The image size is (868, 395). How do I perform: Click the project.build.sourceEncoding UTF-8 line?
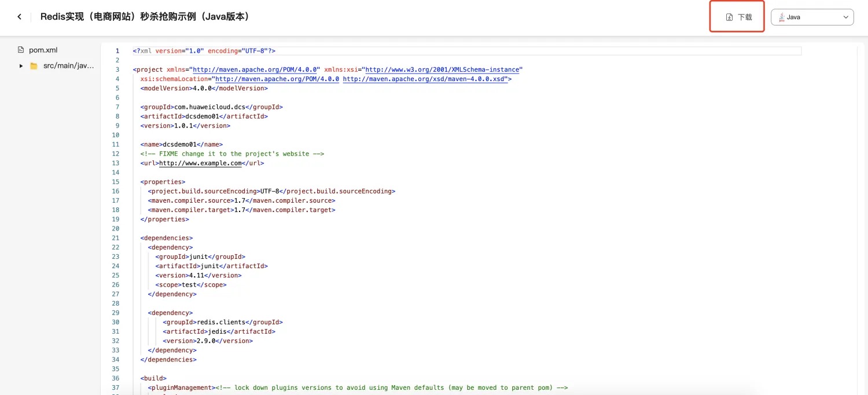[x=271, y=191]
